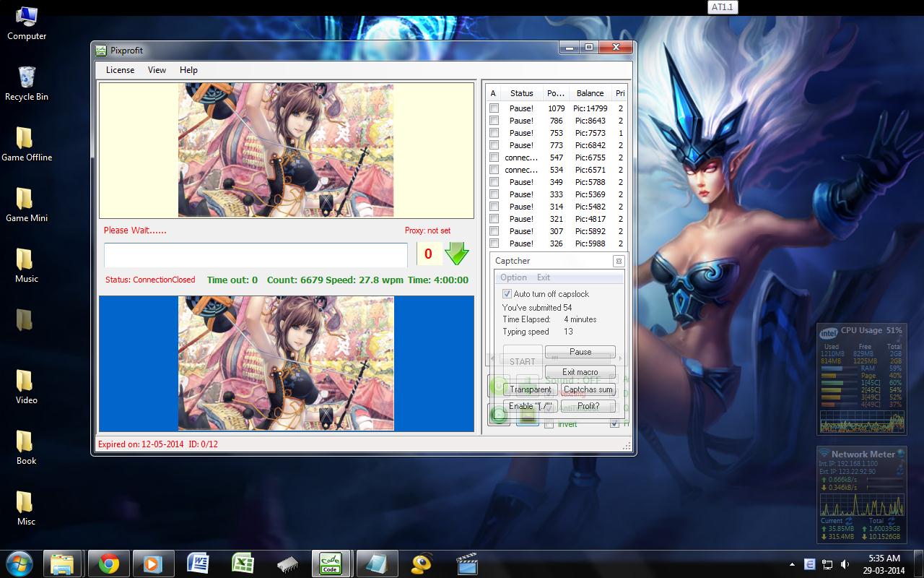
Task: Click the "Status: ConnectionClosed" text
Action: coord(150,280)
